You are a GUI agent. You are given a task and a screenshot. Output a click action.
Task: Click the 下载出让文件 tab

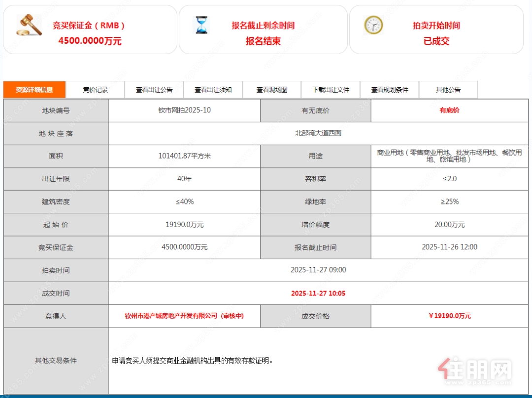[x=331, y=90]
